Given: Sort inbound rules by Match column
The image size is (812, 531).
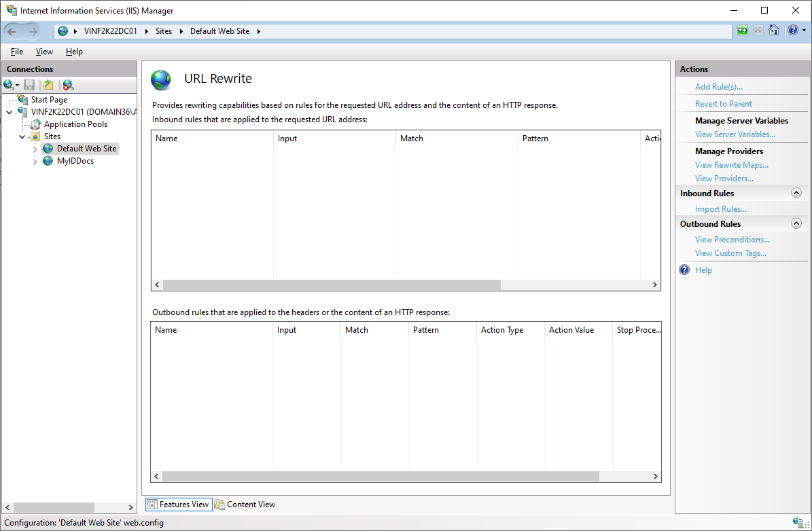Looking at the screenshot, I should coord(457,139).
